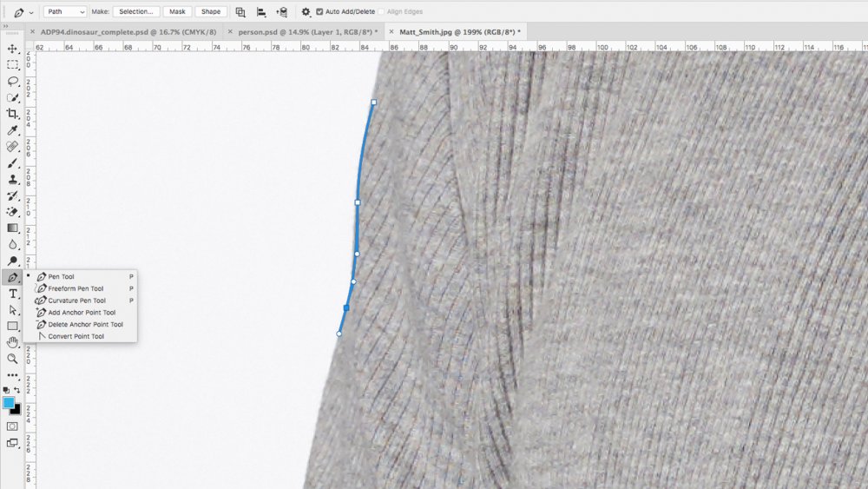
Task: Select the Healing Brush tool
Action: pos(12,147)
